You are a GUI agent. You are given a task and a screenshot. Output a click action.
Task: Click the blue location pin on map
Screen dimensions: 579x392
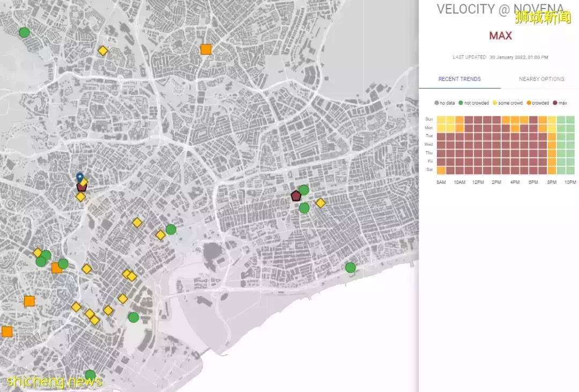coord(80,176)
